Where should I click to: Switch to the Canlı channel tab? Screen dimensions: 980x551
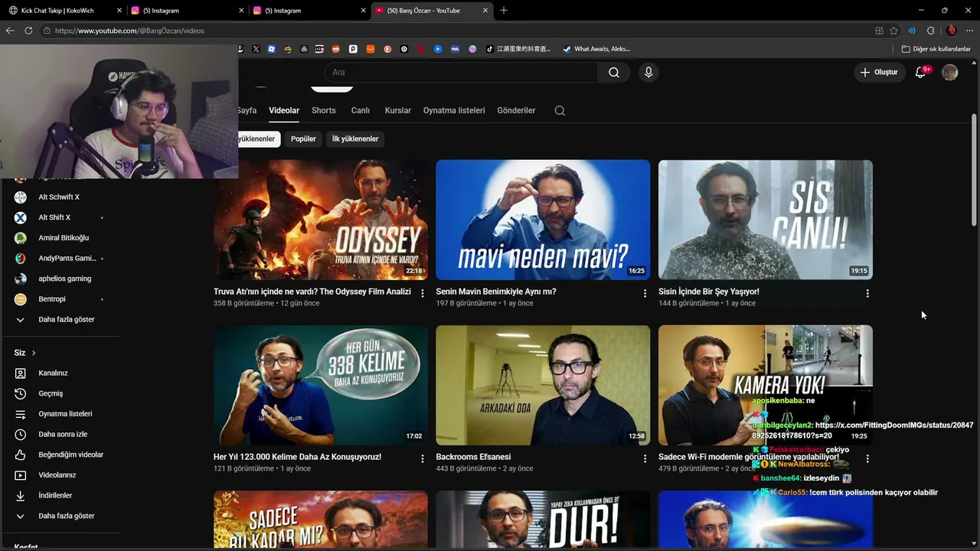[x=361, y=110]
